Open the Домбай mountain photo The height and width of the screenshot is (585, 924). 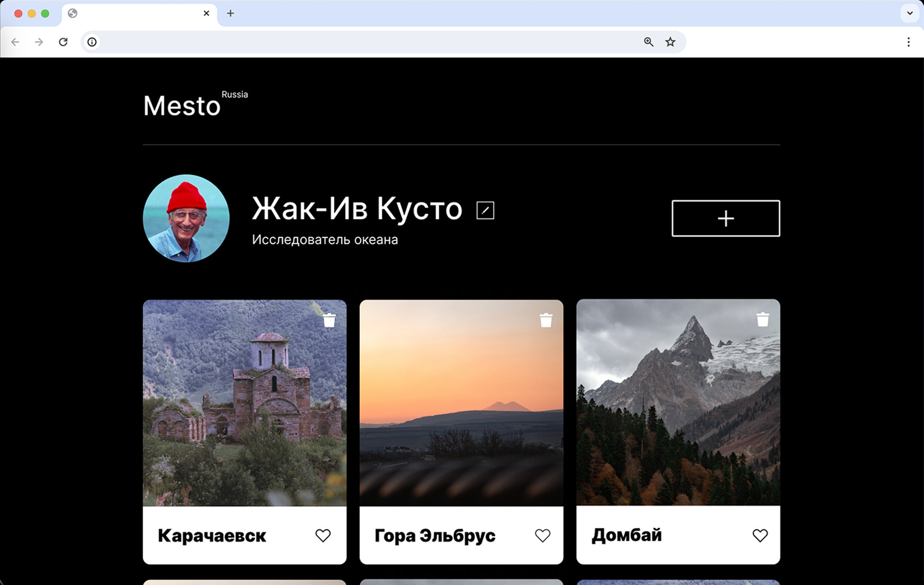(678, 402)
